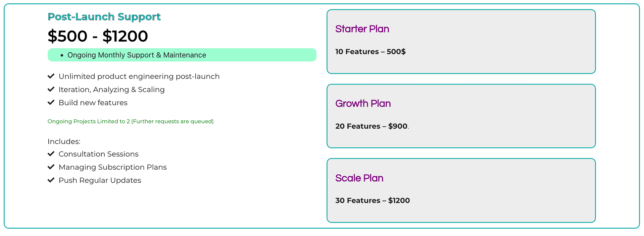Click the Includes: label
The image size is (644, 236).
click(64, 141)
